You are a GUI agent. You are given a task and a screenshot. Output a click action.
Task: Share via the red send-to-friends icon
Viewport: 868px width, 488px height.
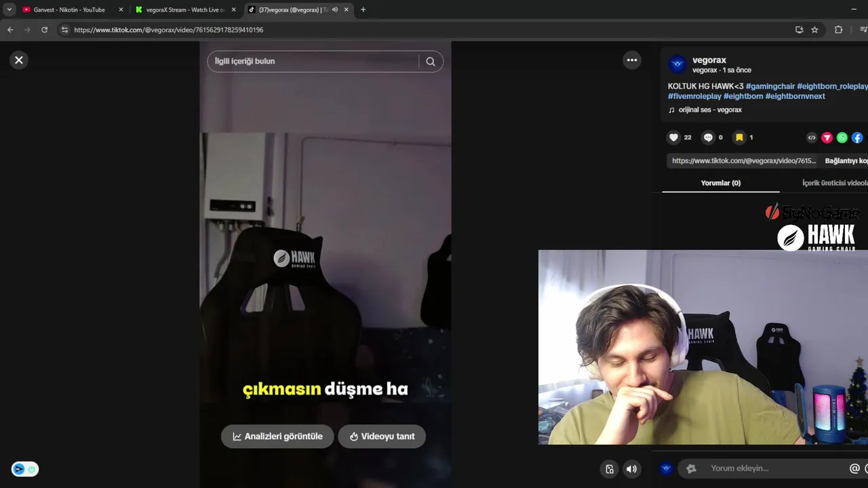pos(827,138)
